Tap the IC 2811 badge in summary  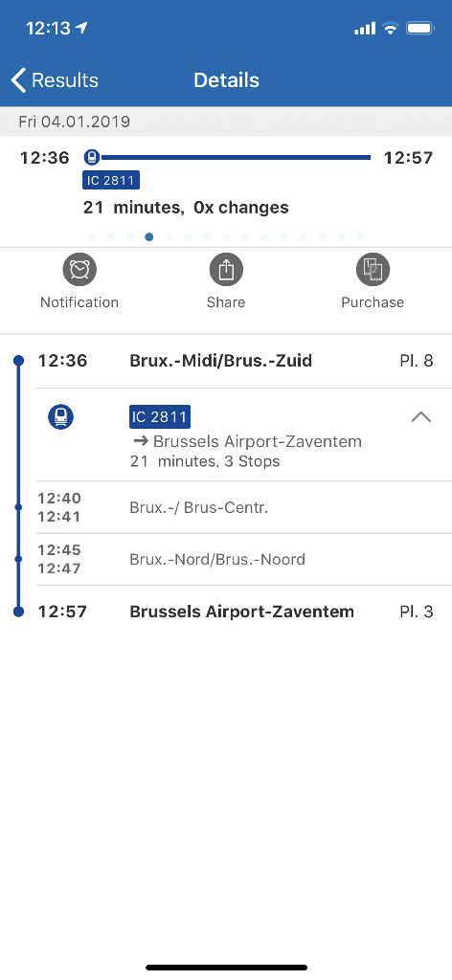click(111, 181)
